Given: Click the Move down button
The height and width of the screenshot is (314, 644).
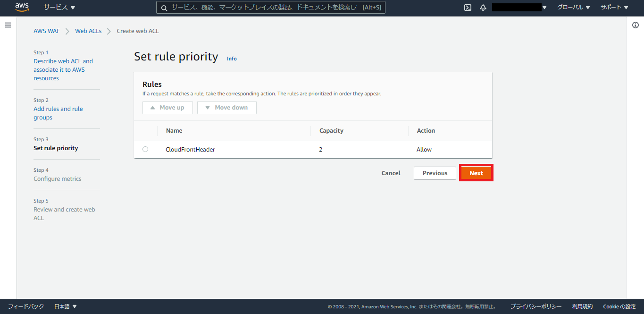Looking at the screenshot, I should click(226, 108).
